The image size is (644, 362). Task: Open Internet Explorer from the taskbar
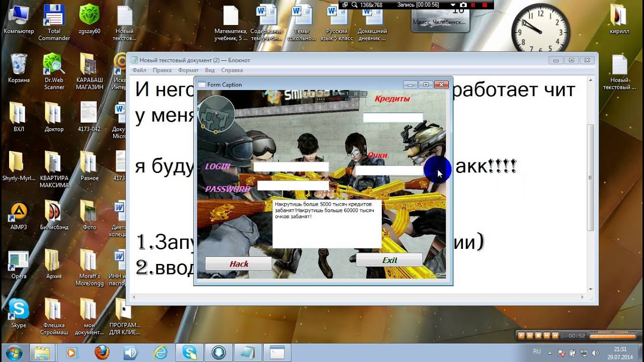point(160,352)
